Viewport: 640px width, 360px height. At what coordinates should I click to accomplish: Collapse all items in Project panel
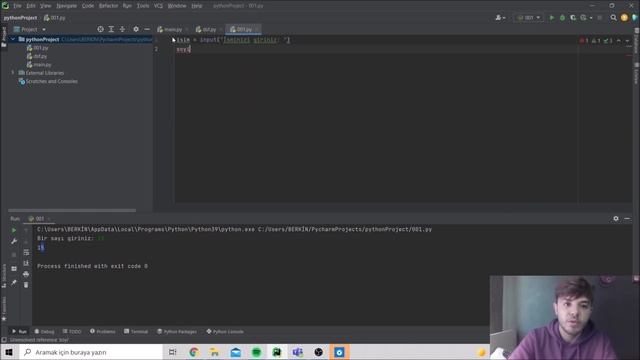pyautogui.click(x=122, y=29)
